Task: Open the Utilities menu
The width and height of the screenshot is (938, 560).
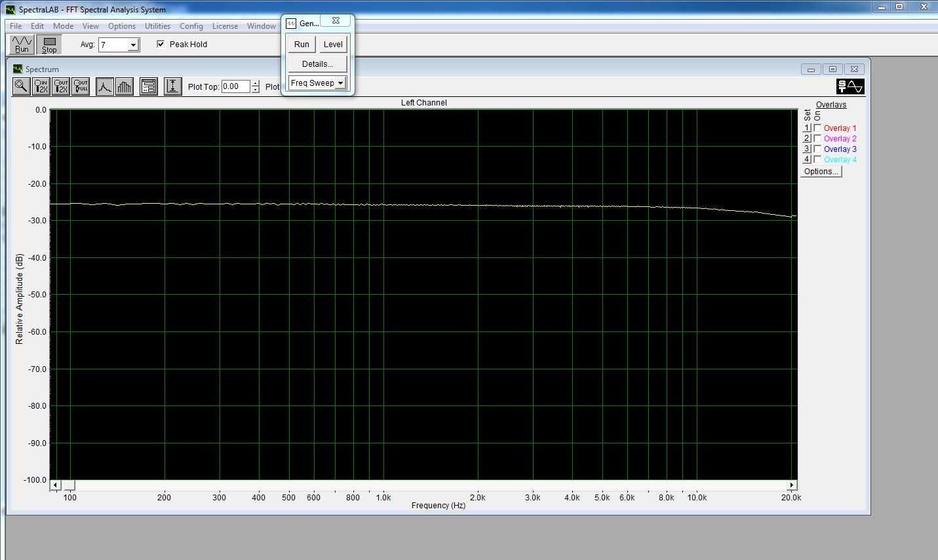Action: coord(157,26)
